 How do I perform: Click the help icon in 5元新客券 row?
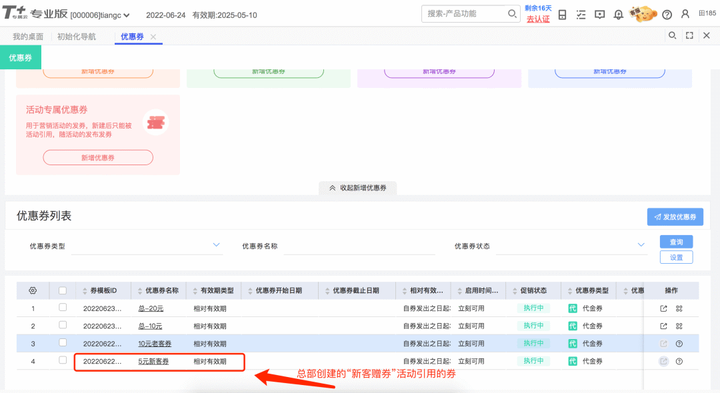(679, 361)
